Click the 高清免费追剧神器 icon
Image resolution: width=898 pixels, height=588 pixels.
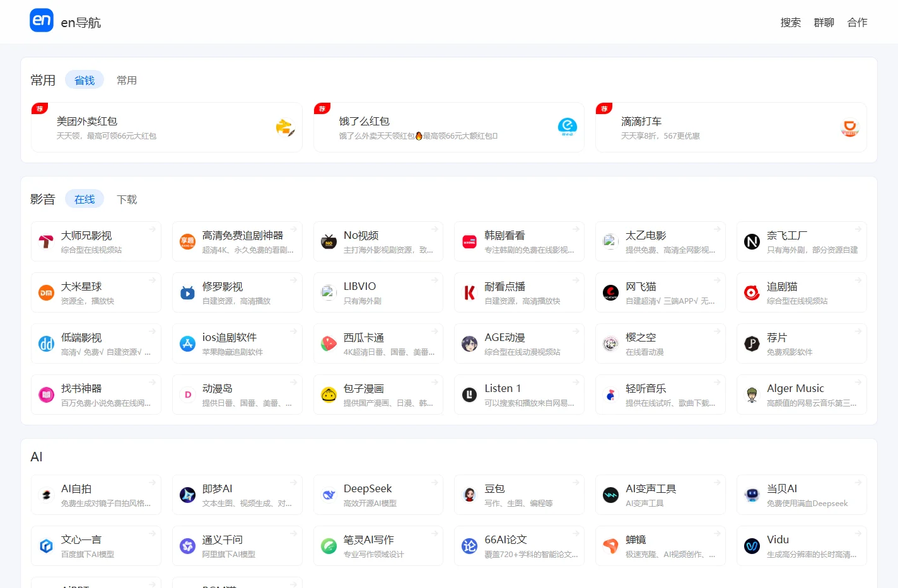coord(187,241)
